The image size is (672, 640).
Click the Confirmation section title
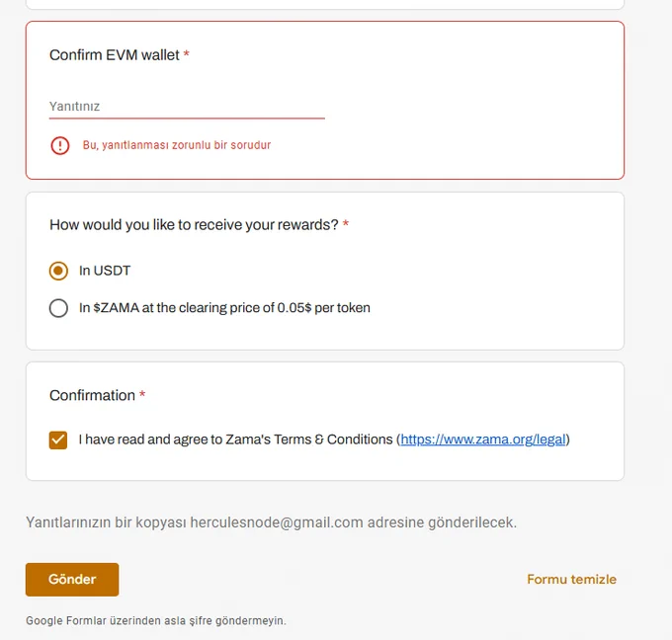pos(92,395)
